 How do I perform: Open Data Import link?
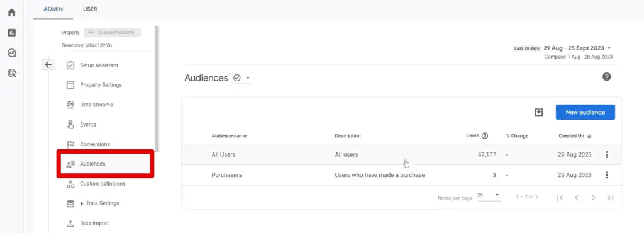pyautogui.click(x=94, y=224)
